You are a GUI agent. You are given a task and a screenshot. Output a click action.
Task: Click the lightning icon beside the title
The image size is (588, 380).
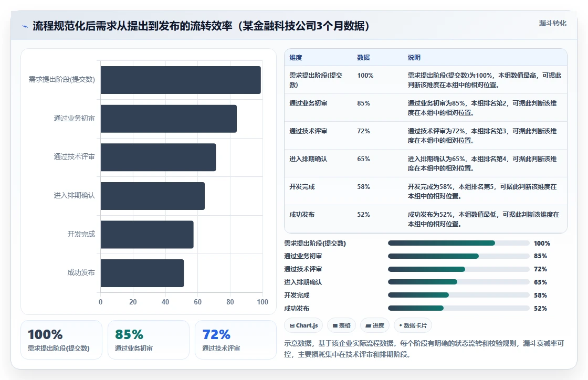25,26
